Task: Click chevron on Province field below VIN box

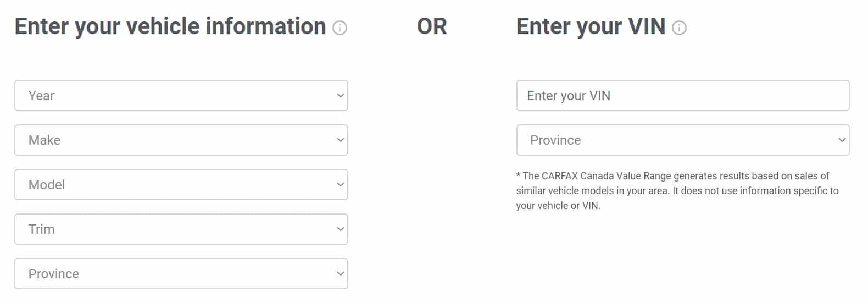Action: click(842, 140)
